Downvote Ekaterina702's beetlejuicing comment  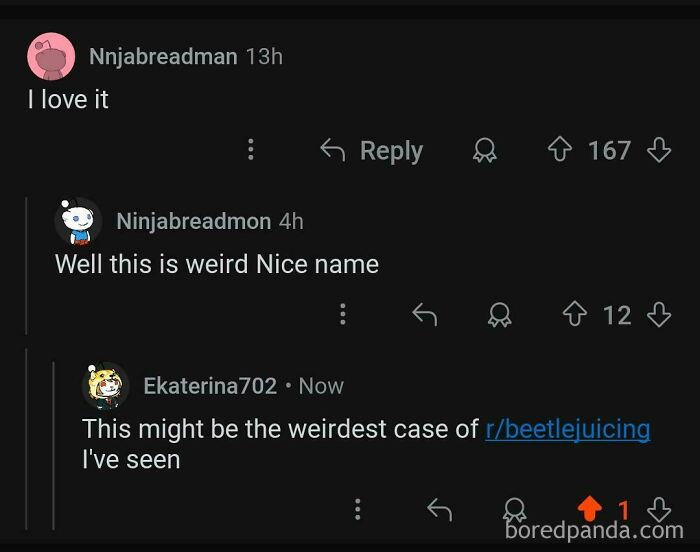[658, 510]
